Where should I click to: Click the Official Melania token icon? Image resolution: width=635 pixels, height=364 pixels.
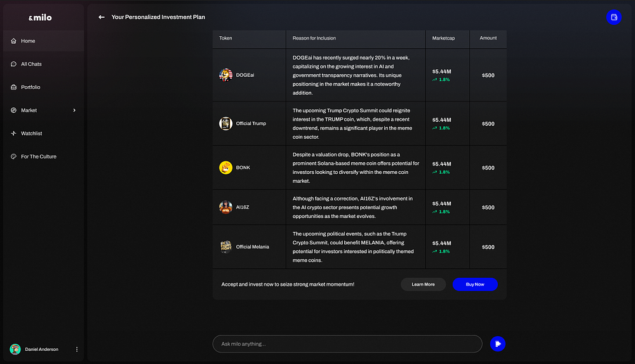click(225, 247)
